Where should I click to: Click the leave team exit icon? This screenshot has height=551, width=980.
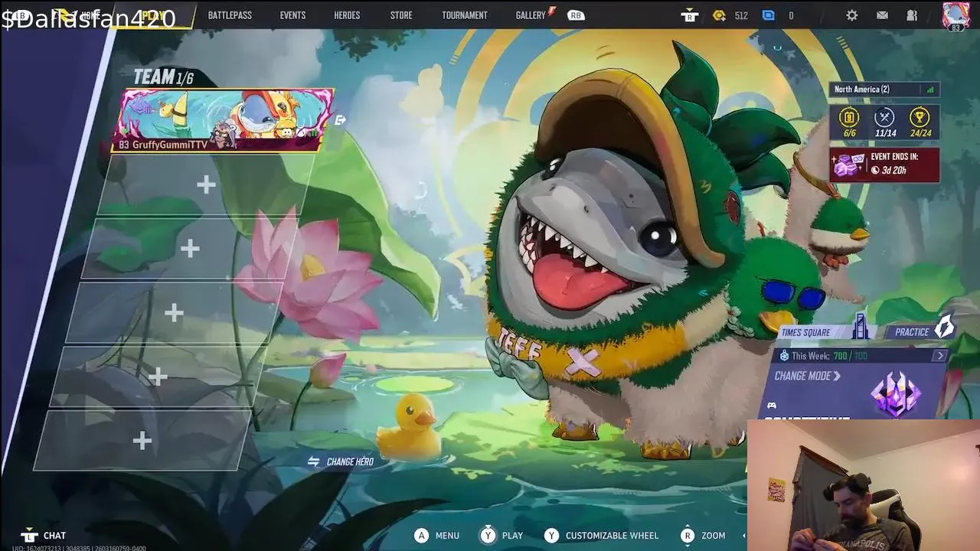click(x=341, y=120)
